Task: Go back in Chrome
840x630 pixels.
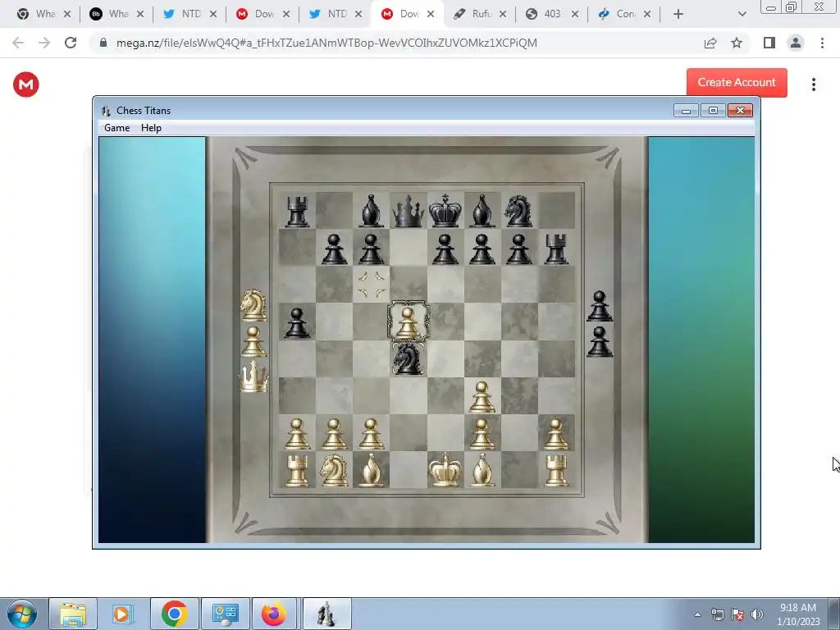Action: tap(18, 43)
